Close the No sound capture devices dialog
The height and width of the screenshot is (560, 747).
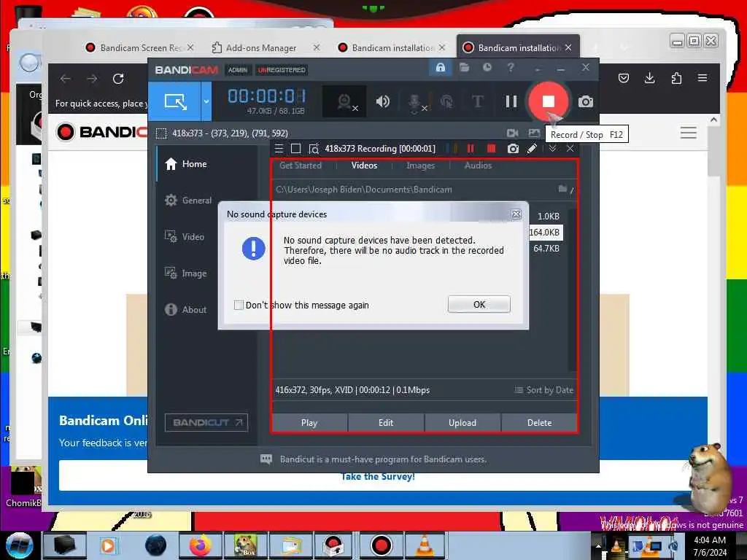[x=516, y=214]
